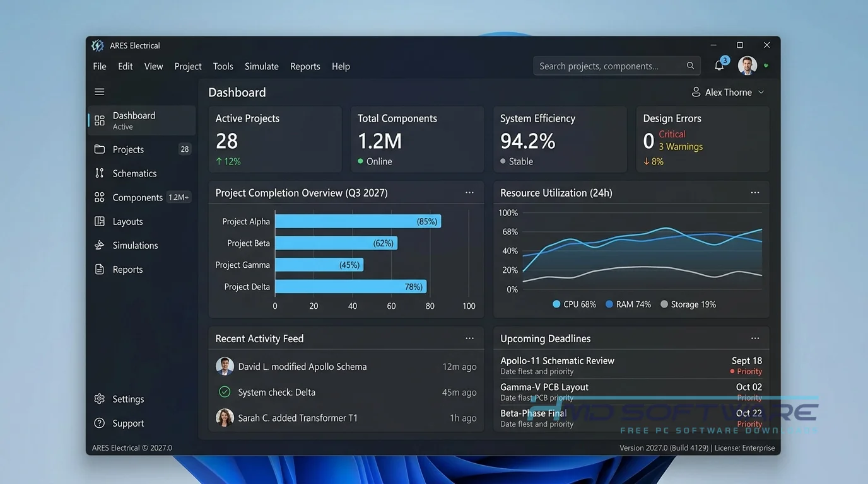Click the Project Beta 62% progress bar
Viewport: 868px width, 484px height.
click(x=336, y=243)
